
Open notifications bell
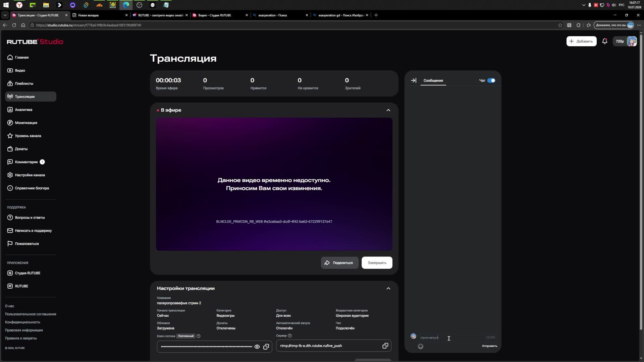[x=604, y=41]
